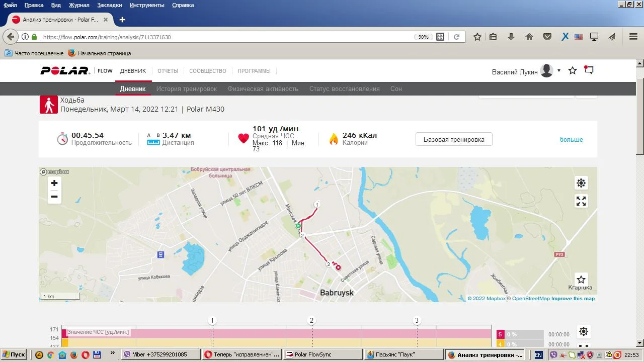Click the address bar URL field
Image resolution: width=644 pixels, height=362 pixels.
226,37
